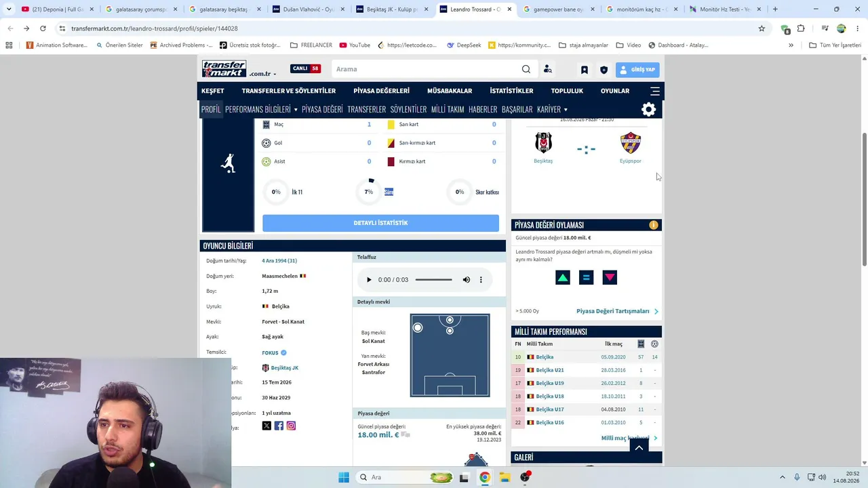This screenshot has width=868, height=488.
Task: Open File Explorer from the taskbar
Action: [x=505, y=477]
